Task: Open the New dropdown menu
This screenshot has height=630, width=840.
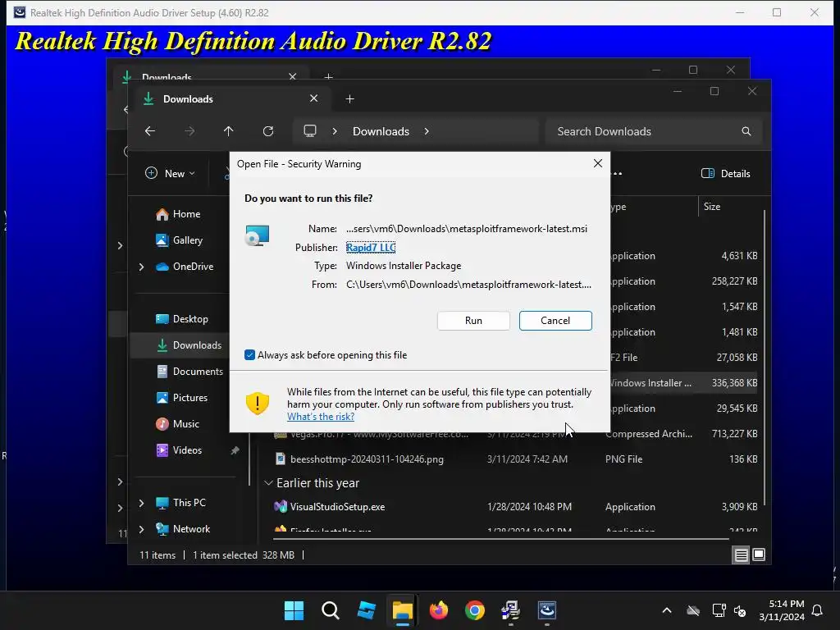Action: (x=171, y=174)
